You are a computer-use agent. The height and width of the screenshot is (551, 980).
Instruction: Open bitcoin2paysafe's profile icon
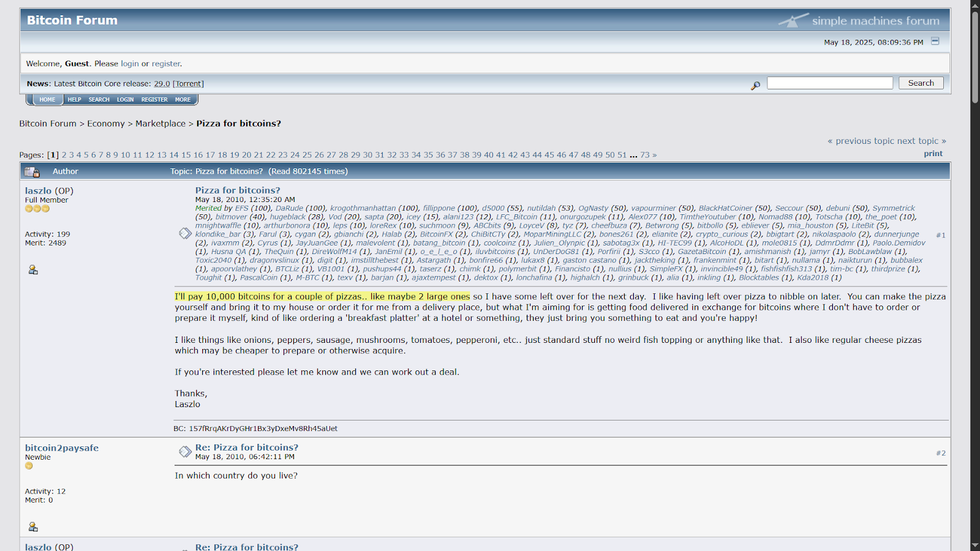33,527
